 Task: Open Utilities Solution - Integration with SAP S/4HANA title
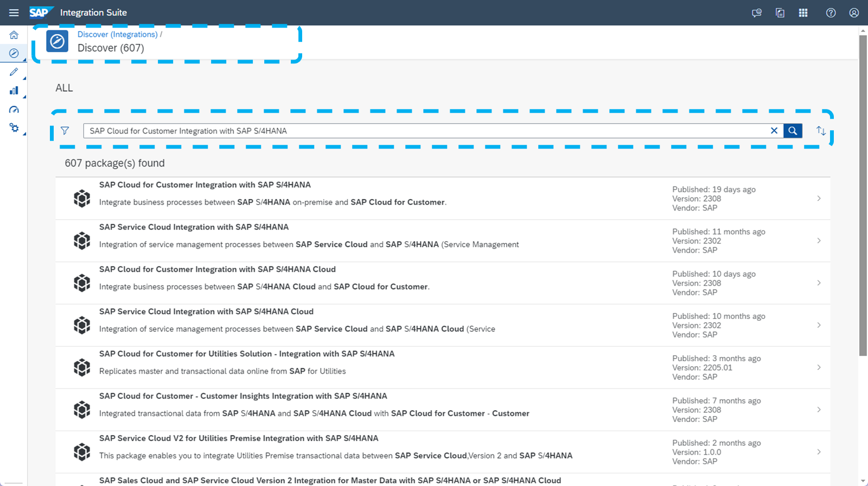[x=247, y=354]
